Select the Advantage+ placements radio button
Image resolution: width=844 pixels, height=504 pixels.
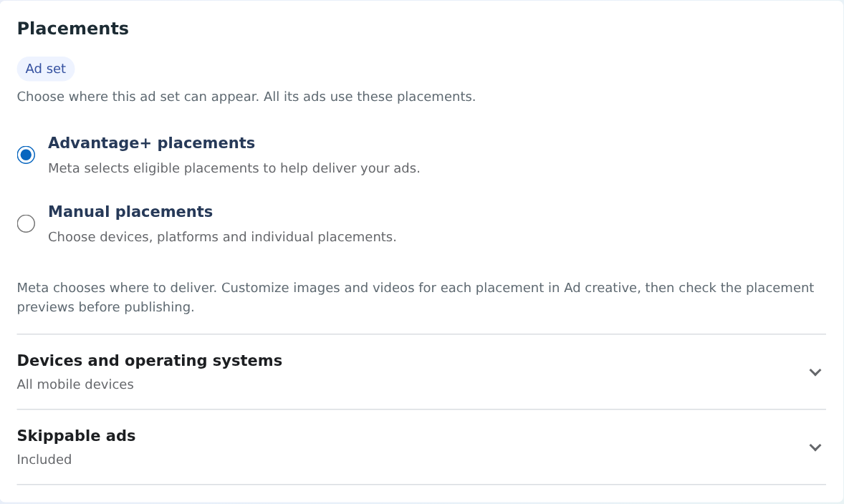[26, 155]
